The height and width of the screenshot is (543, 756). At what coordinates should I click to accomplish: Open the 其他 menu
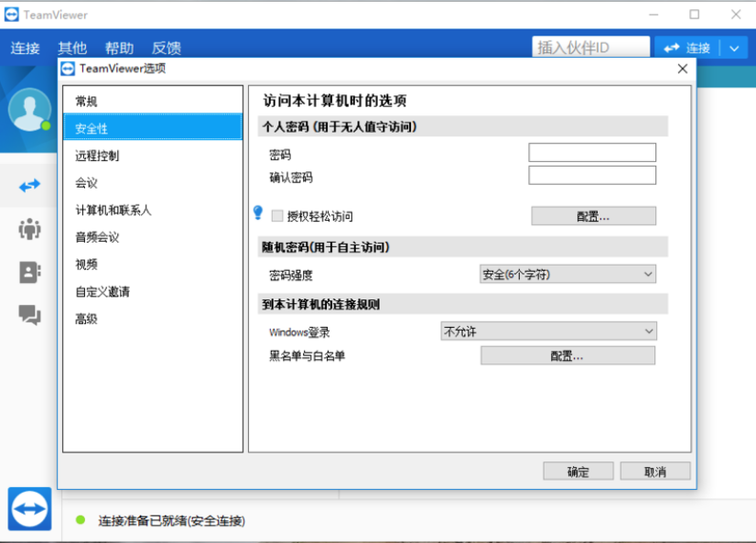click(72, 49)
